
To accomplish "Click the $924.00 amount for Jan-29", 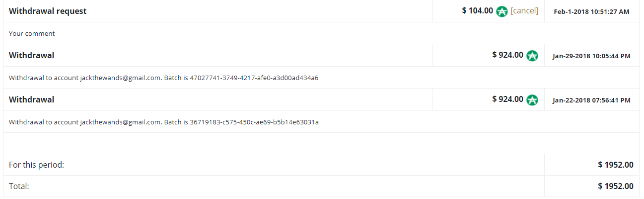I will (x=507, y=55).
